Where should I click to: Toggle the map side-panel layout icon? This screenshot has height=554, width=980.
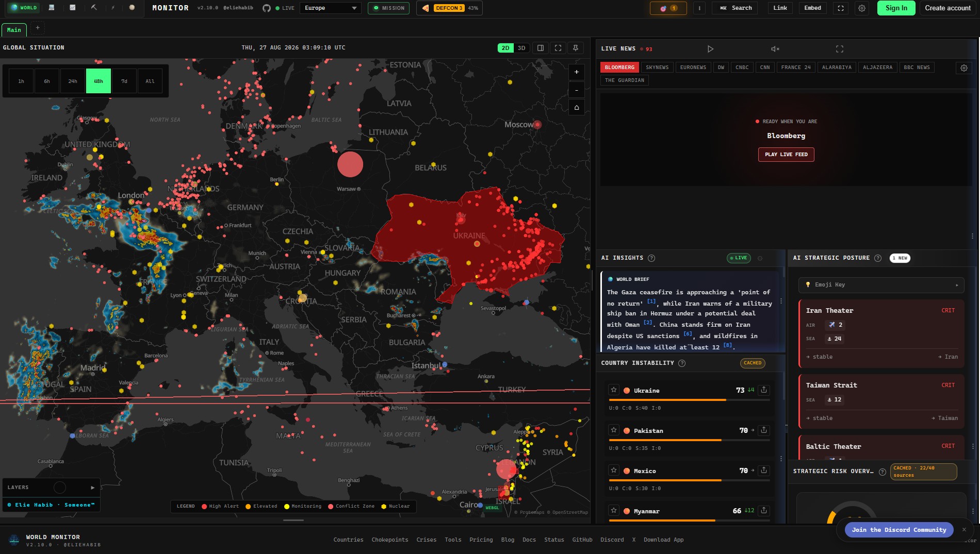[x=541, y=48]
